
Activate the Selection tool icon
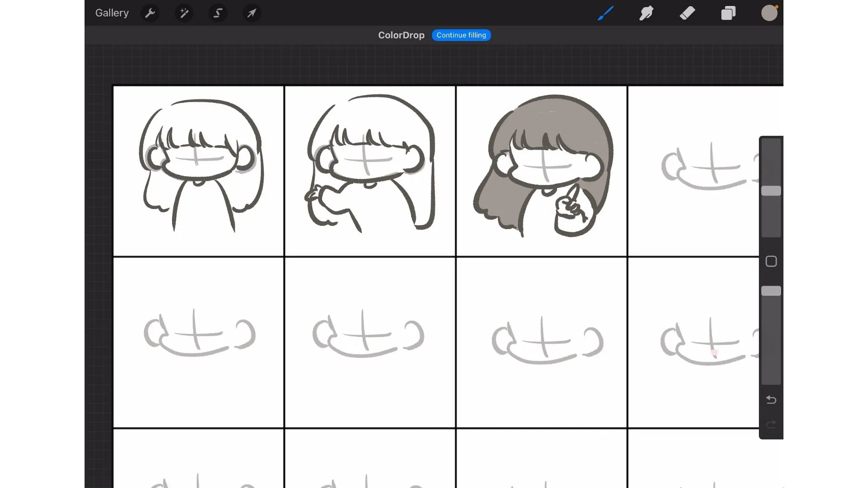(218, 13)
